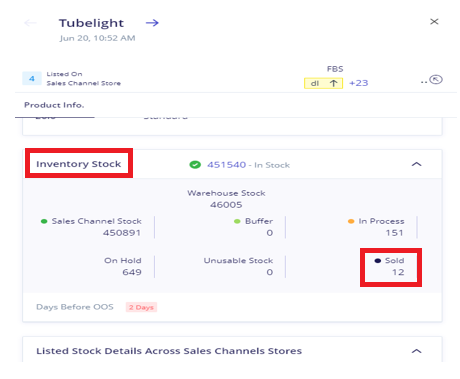The width and height of the screenshot is (460, 379).
Task: Click the On Hold value 649
Action: click(x=132, y=272)
